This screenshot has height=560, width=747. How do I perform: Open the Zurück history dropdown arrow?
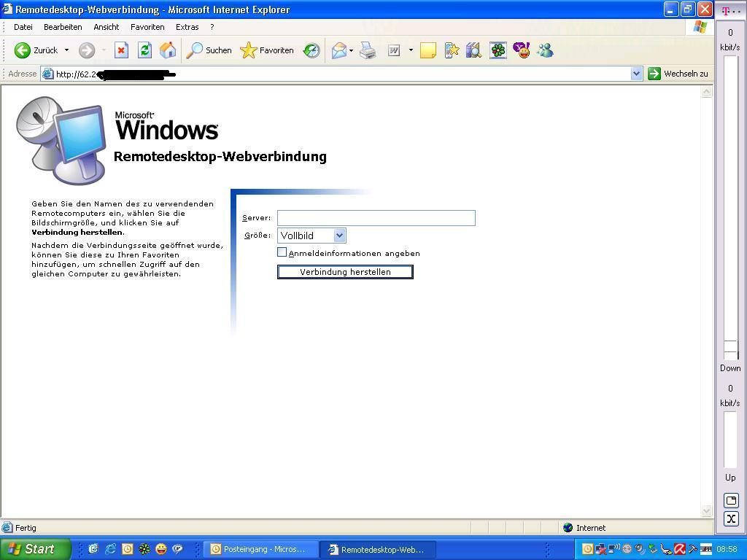point(66,50)
